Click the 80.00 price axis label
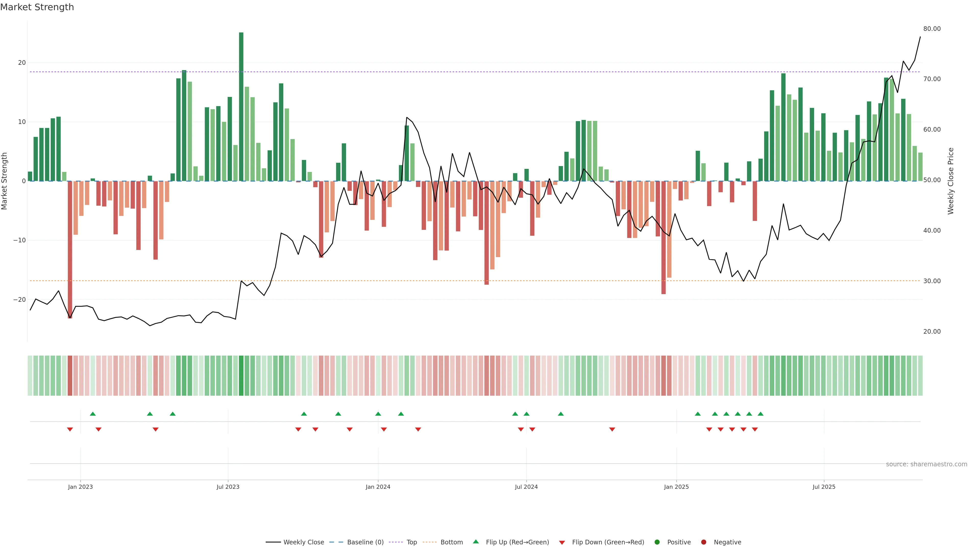This screenshot has height=551, width=980. [x=932, y=29]
